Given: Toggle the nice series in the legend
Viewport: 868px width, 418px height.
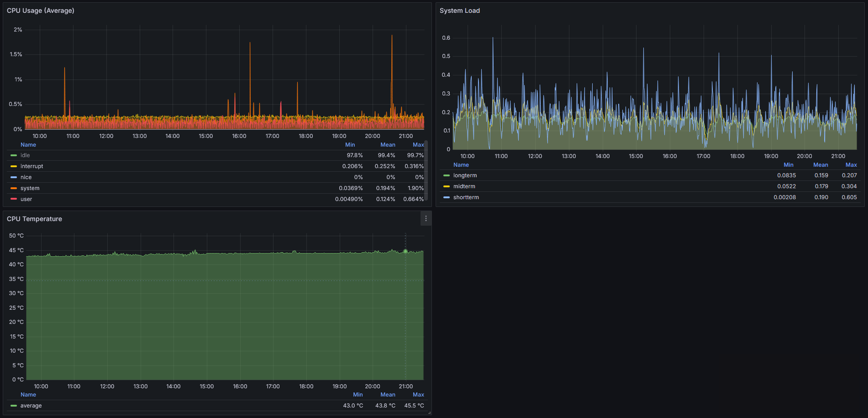Looking at the screenshot, I should [x=26, y=177].
